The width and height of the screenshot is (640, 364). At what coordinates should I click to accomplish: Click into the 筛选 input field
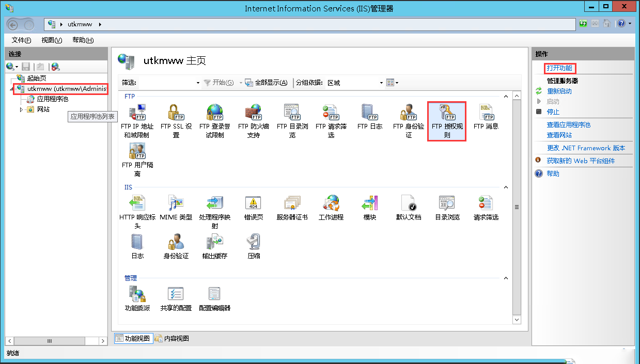pyautogui.click(x=166, y=83)
